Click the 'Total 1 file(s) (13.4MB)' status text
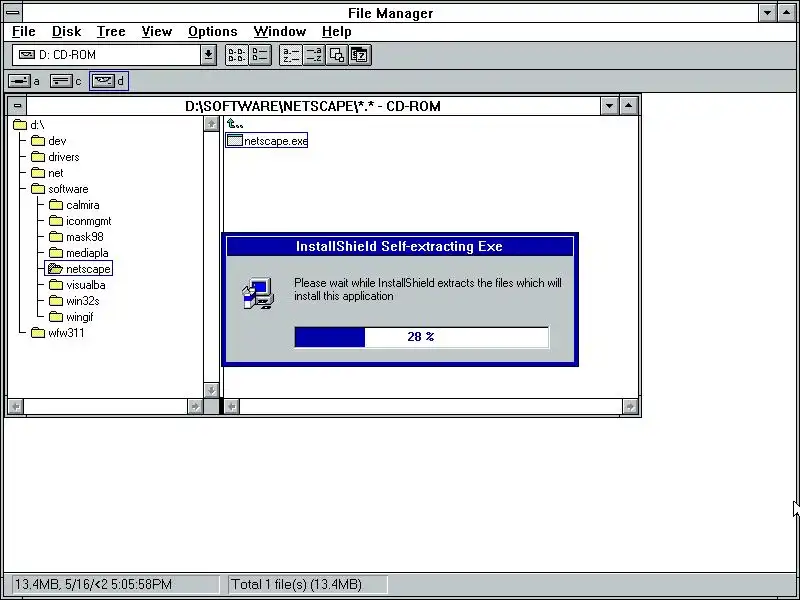 (297, 584)
